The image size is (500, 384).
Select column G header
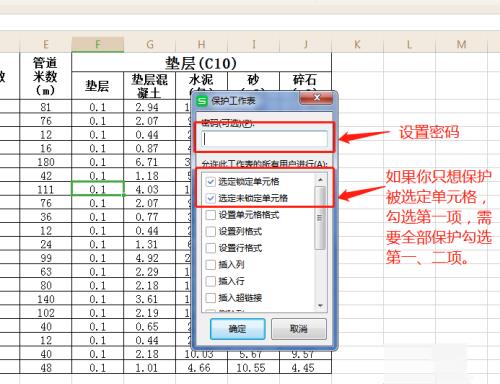(x=150, y=44)
